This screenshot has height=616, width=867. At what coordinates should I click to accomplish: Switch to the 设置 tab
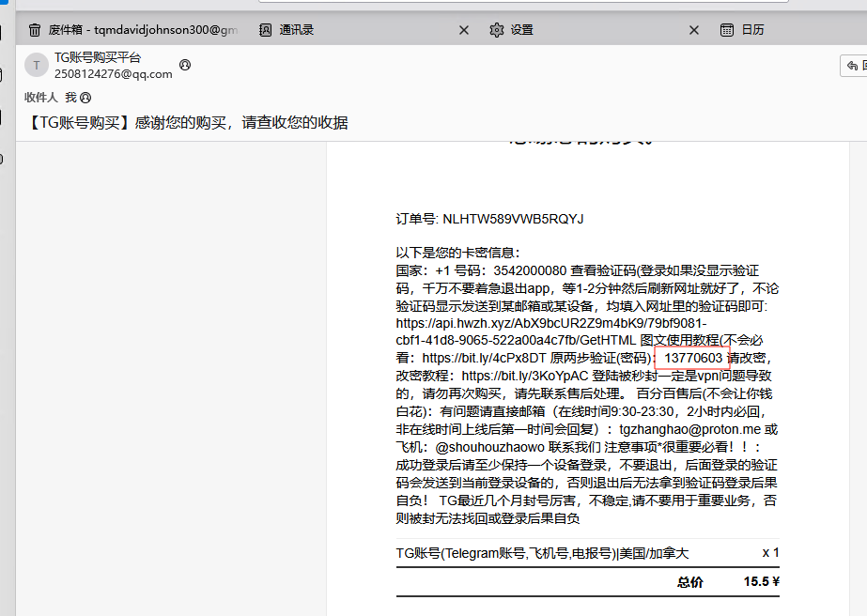pyautogui.click(x=521, y=30)
